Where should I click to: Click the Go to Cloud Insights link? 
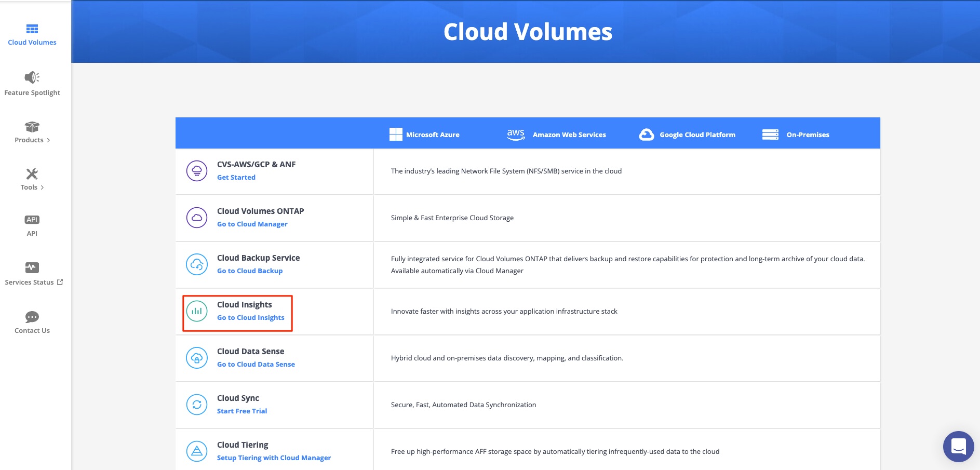(x=250, y=317)
